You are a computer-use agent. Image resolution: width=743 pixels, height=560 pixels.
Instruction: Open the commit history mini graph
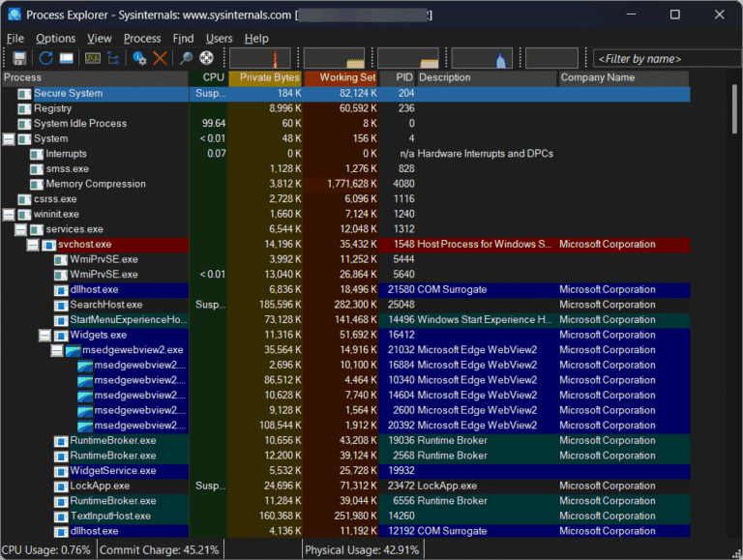point(334,58)
